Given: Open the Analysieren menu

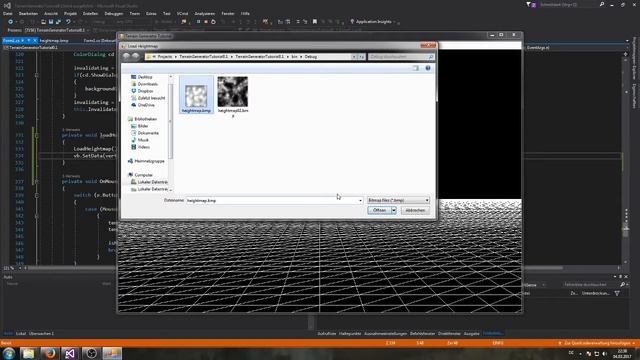Looking at the screenshot, I should (x=204, y=13).
